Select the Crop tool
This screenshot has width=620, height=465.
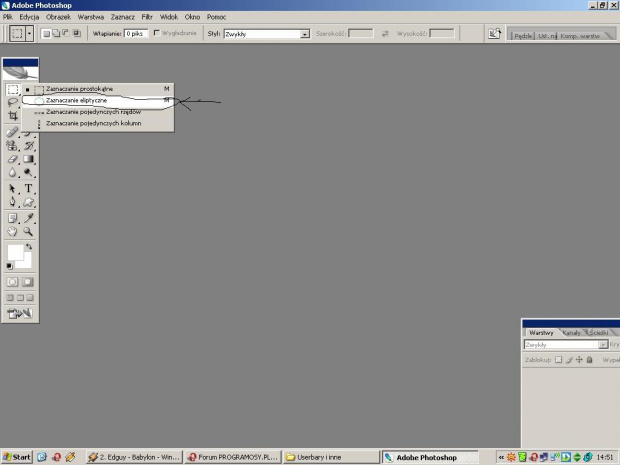[x=13, y=115]
